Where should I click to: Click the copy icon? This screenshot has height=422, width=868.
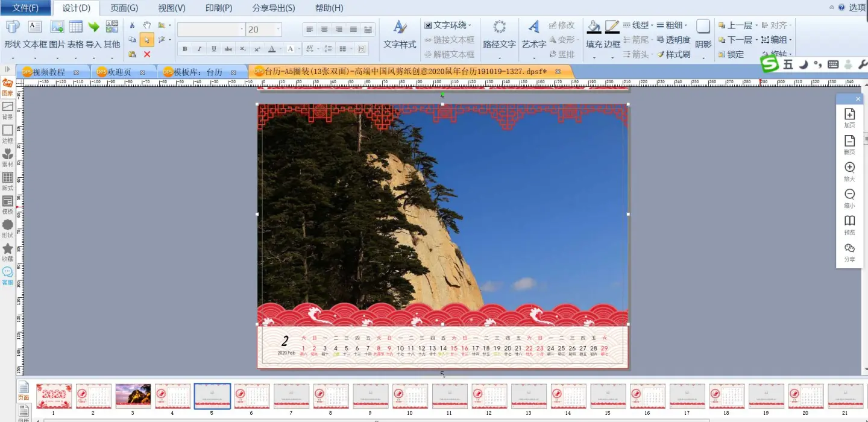132,40
